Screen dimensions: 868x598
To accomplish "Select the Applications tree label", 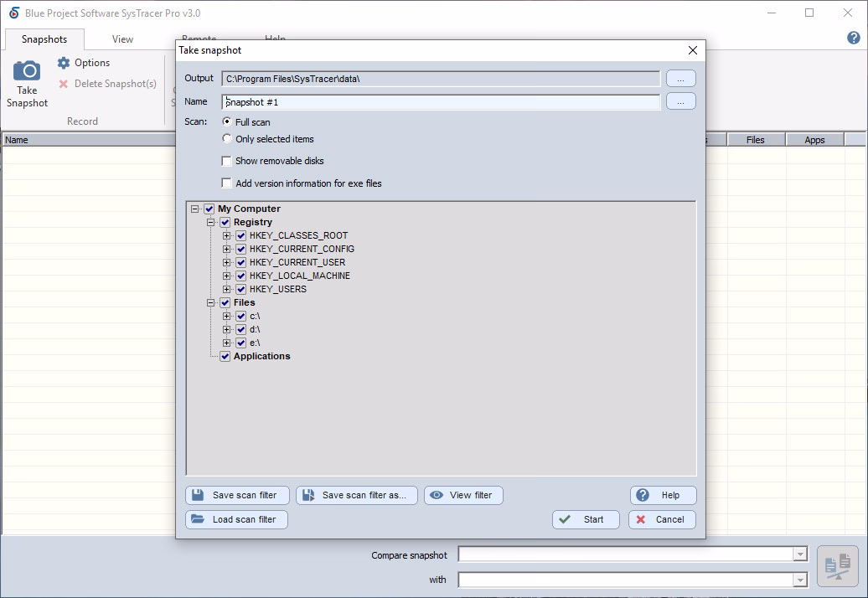I will click(x=262, y=356).
